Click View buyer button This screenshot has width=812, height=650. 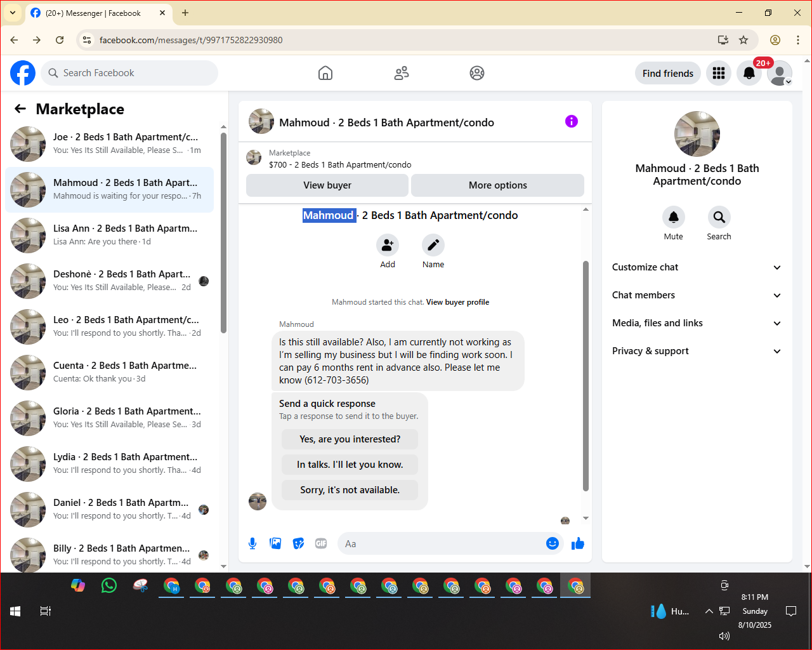327,185
